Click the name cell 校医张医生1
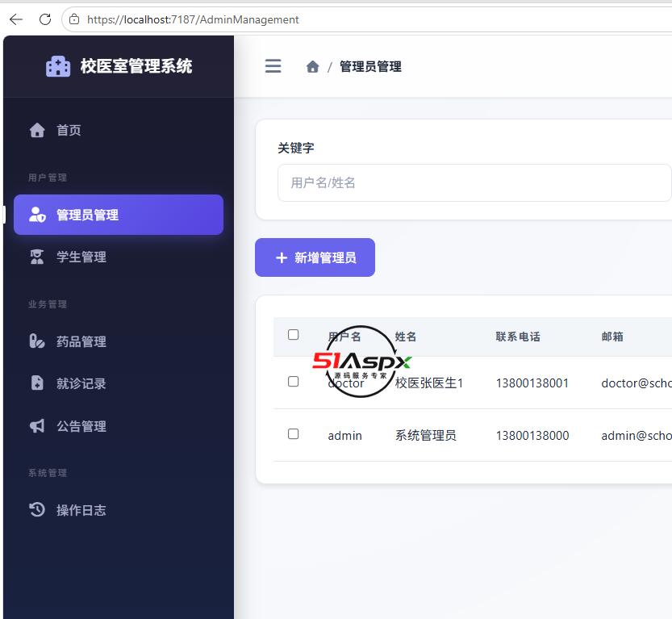The width and height of the screenshot is (672, 619). coord(429,383)
